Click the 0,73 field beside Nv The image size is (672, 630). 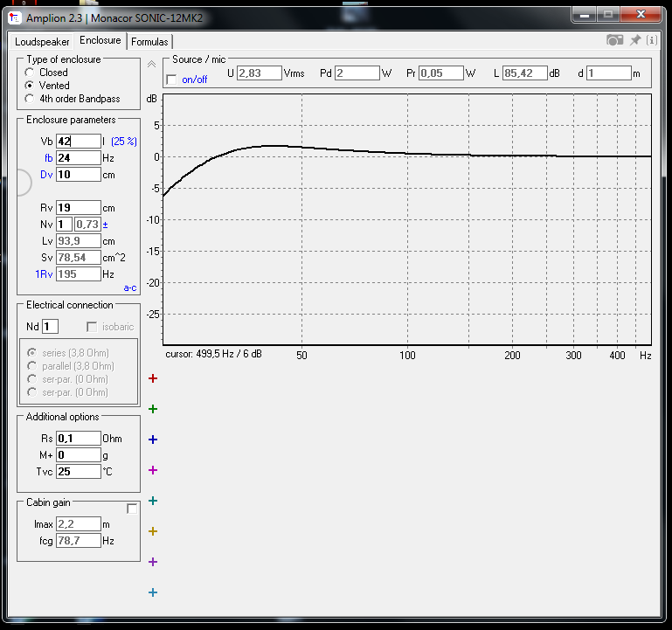(x=87, y=225)
